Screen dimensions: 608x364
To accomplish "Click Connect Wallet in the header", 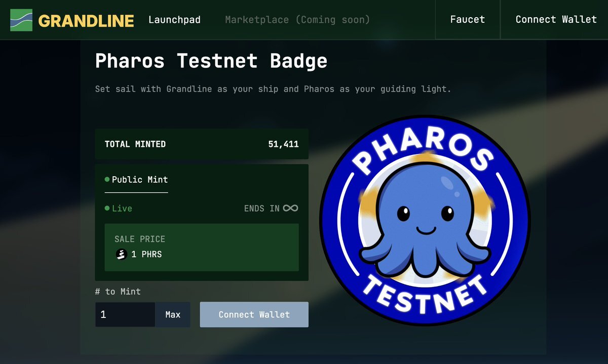I will (x=556, y=19).
